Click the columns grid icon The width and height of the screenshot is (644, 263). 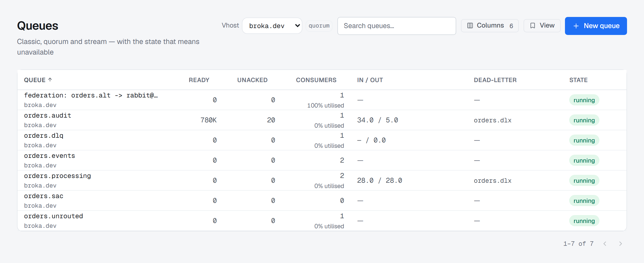[470, 26]
